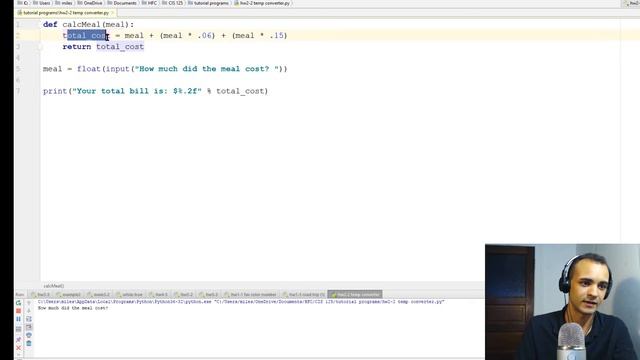Click the hw2-2 temp converter.py breadcrumb file

point(262,3)
